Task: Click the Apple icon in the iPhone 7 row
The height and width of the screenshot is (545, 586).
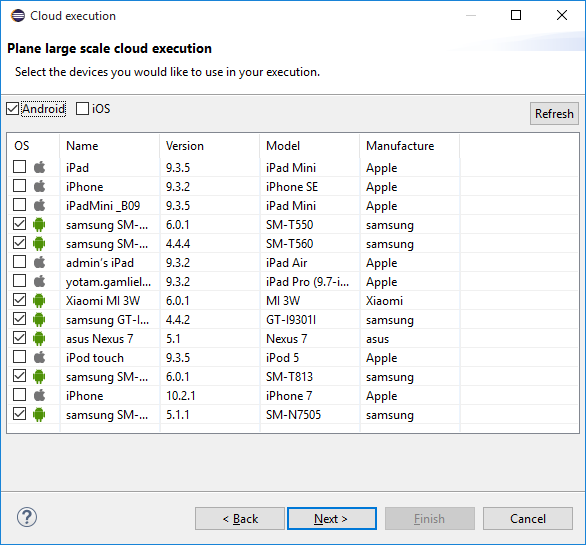Action: point(39,395)
